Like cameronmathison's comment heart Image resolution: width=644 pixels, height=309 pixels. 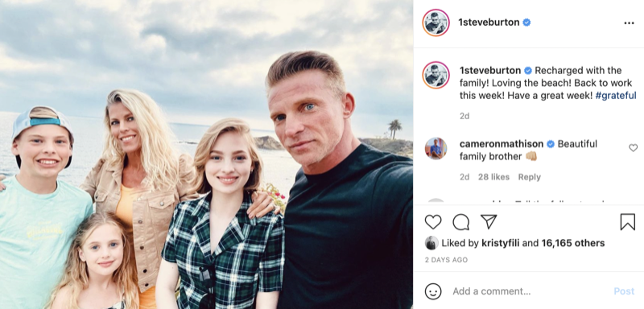pyautogui.click(x=634, y=148)
